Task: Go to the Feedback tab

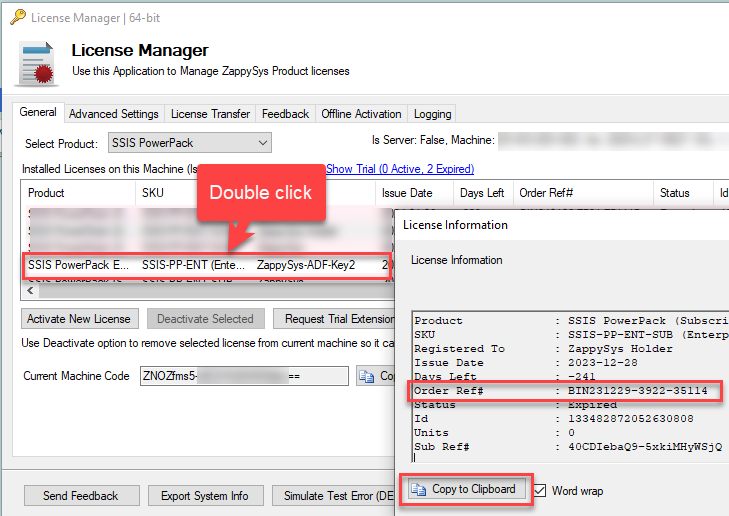Action: tap(285, 114)
